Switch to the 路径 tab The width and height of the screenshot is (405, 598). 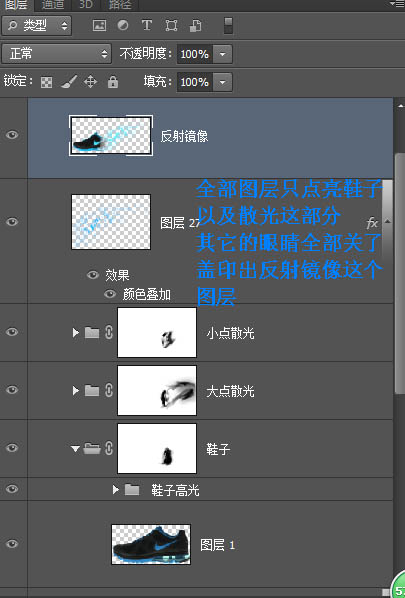pos(120,5)
